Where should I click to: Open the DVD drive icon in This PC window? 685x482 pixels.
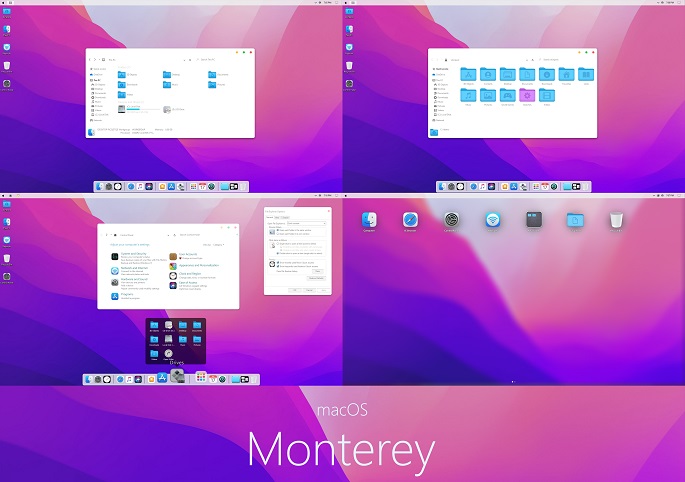[x=167, y=109]
